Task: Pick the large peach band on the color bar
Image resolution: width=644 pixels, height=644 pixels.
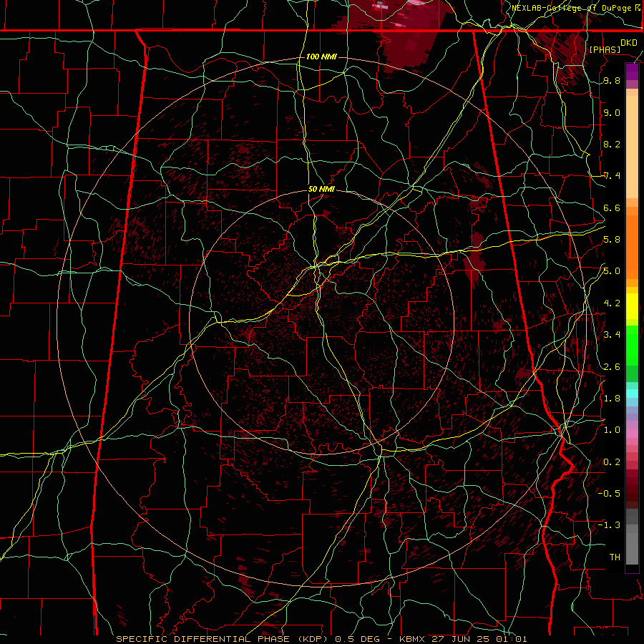Action: [632, 147]
